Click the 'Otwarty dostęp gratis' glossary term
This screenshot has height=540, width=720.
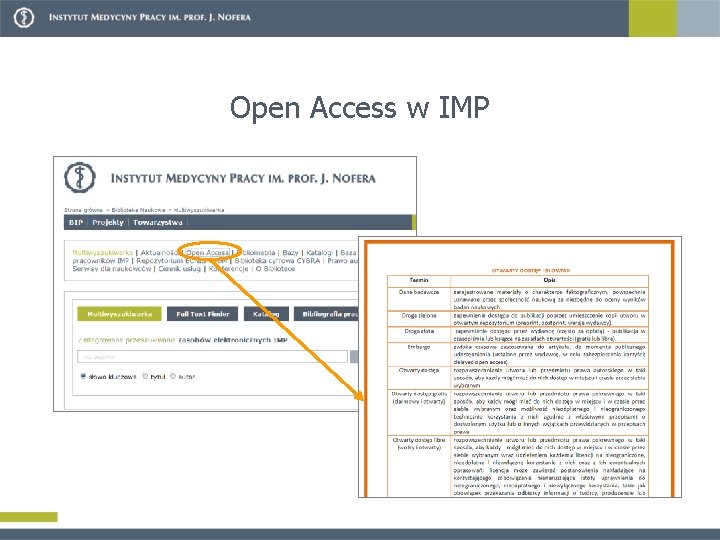(419, 394)
